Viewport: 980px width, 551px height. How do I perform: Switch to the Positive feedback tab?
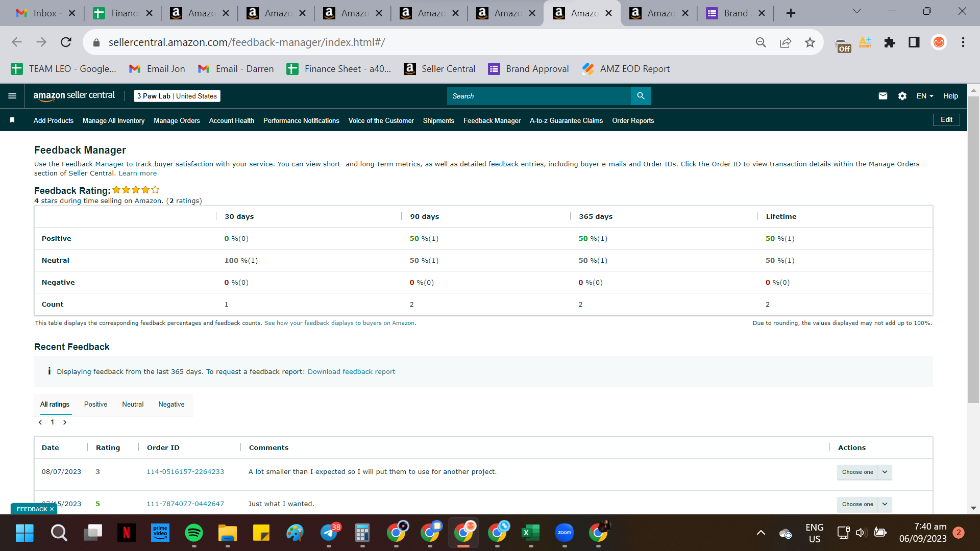(95, 405)
